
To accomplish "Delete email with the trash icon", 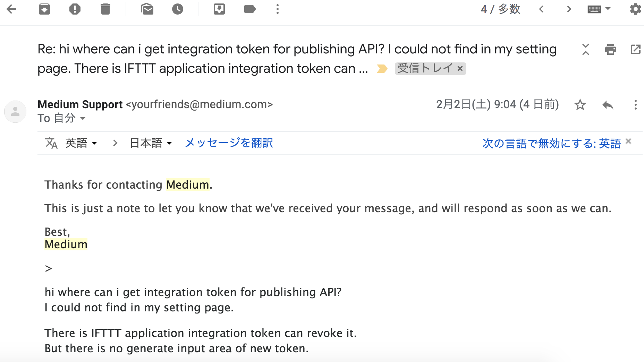I will tap(105, 9).
